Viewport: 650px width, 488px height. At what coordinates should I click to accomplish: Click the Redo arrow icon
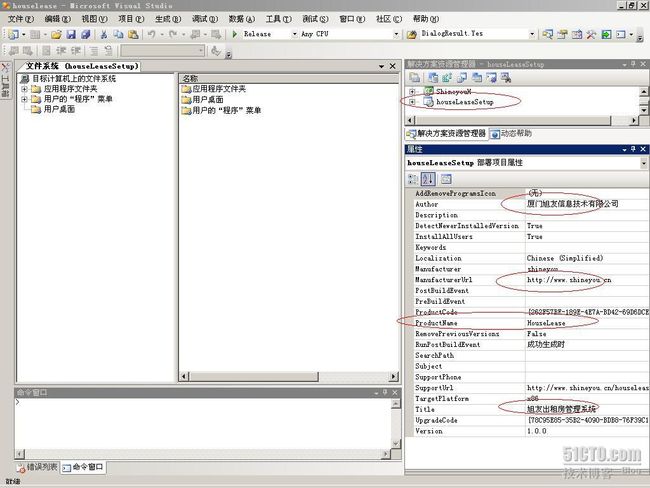coord(173,34)
